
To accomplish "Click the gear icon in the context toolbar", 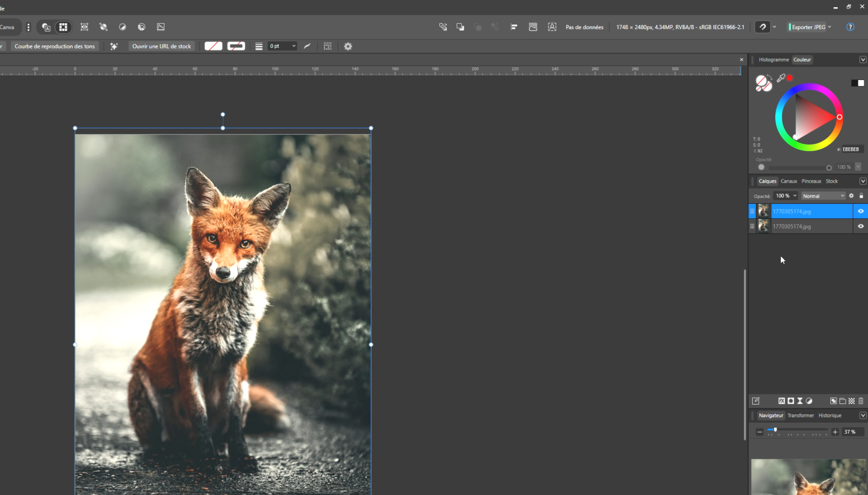I will [x=348, y=46].
